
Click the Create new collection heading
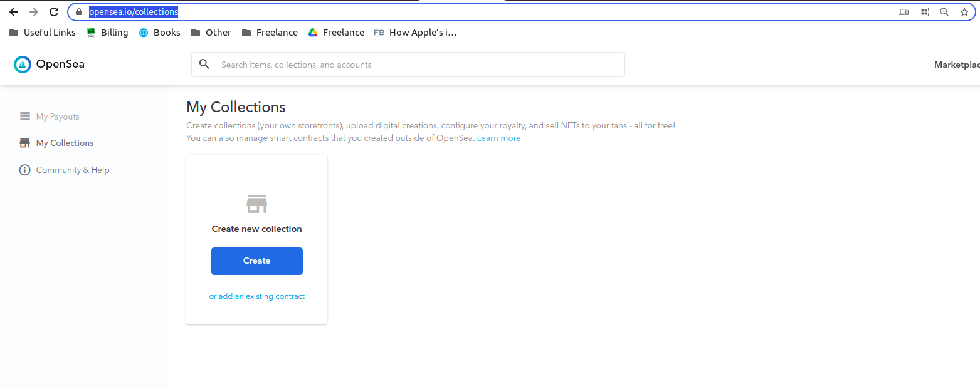(257, 229)
